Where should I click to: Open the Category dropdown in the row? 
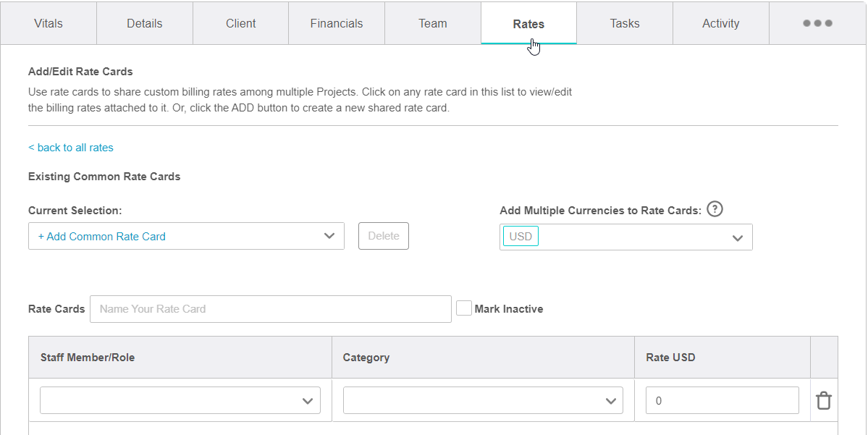(484, 400)
